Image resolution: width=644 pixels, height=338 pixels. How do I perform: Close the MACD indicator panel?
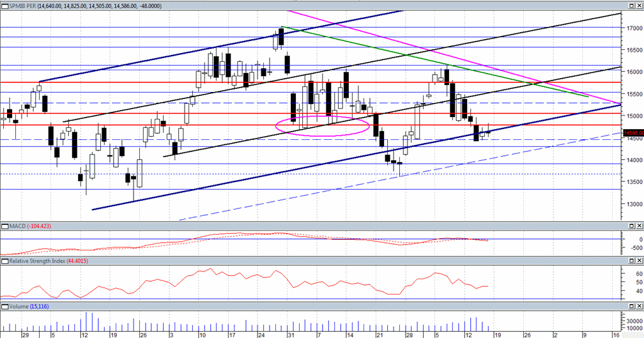639,226
